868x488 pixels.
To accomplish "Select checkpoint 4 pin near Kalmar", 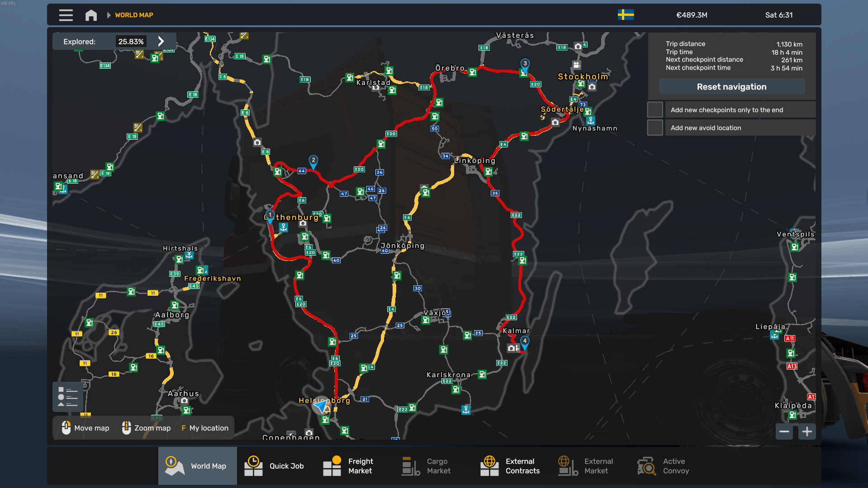I will point(525,342).
